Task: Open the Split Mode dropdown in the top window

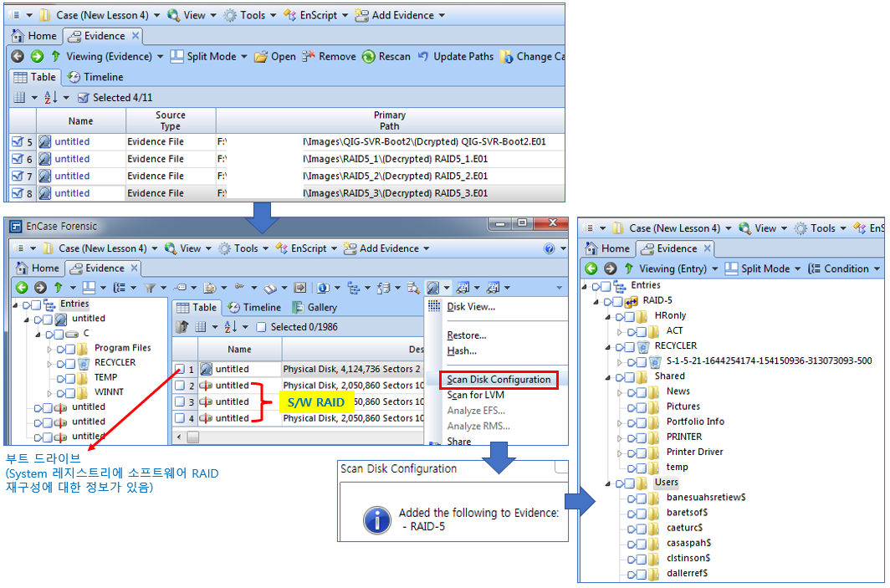Action: (244, 56)
